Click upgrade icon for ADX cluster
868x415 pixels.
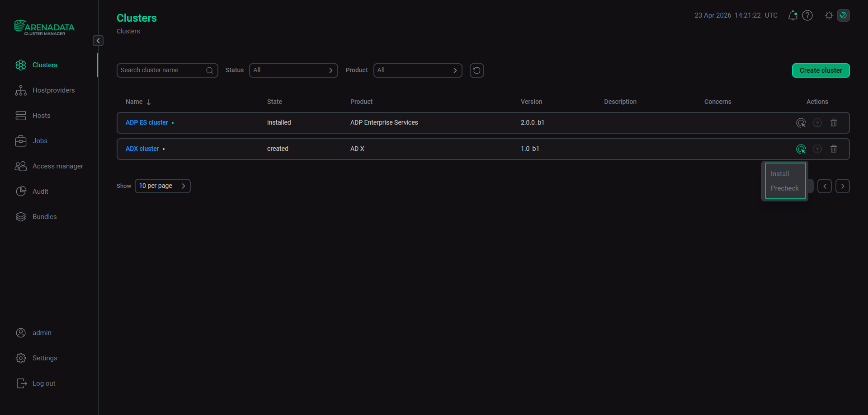pos(817,149)
